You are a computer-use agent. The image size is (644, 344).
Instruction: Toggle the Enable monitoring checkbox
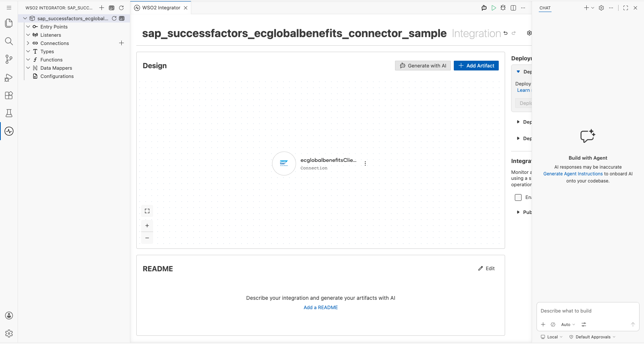[x=518, y=197]
